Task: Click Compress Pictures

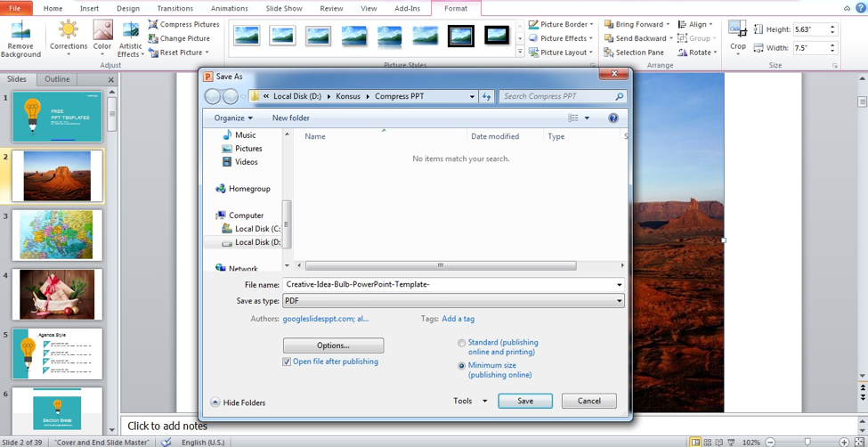Action: (183, 24)
